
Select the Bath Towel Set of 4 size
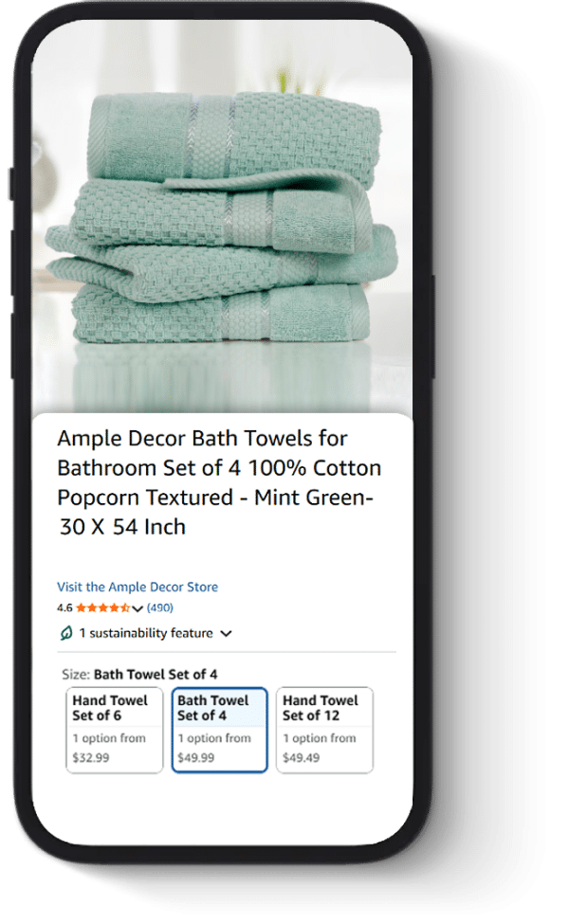click(219, 730)
